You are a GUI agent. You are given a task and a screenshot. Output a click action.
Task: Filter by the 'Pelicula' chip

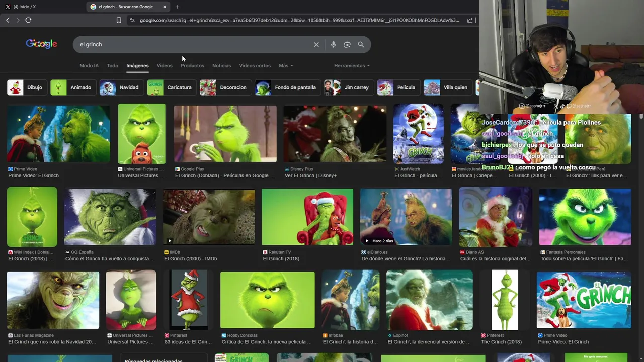tap(398, 87)
